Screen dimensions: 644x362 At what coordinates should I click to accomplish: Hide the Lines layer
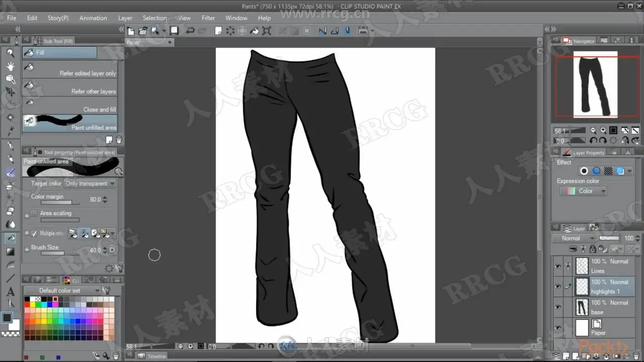557,266
